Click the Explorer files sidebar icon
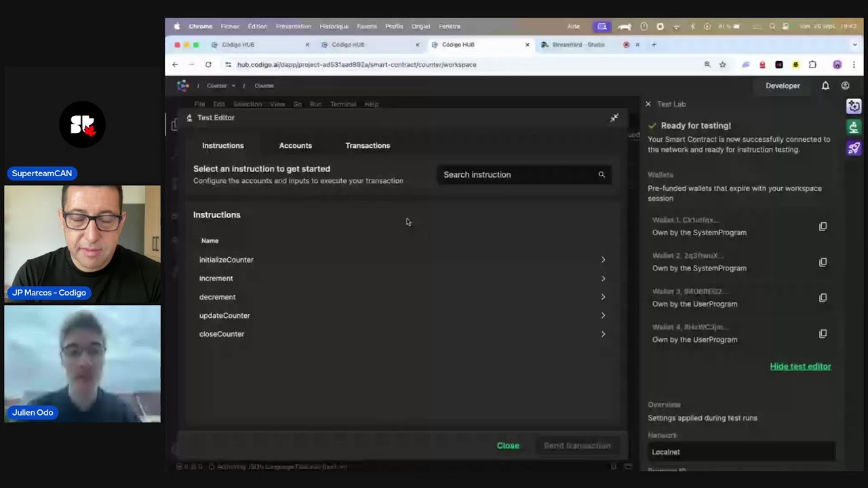 tap(174, 125)
